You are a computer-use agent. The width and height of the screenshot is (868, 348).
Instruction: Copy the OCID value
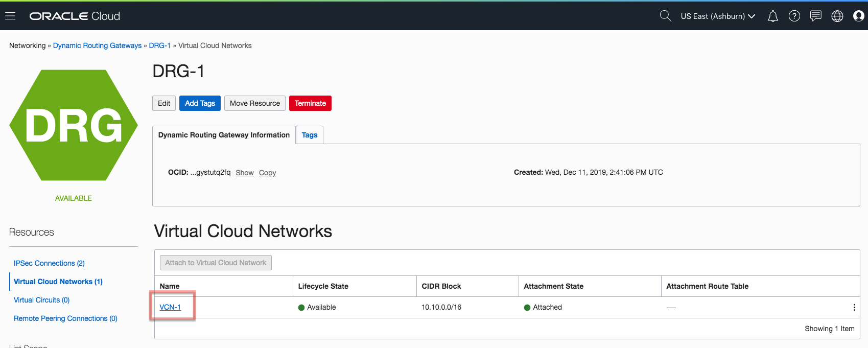click(267, 173)
